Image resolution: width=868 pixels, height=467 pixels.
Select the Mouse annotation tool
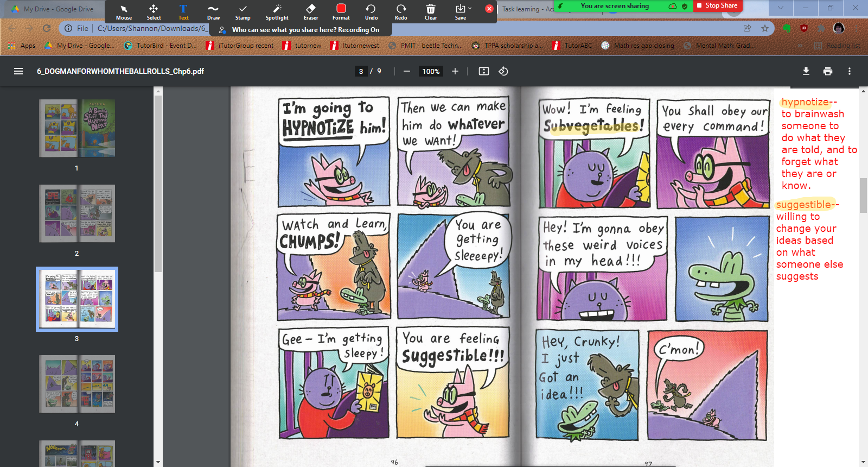tap(124, 12)
